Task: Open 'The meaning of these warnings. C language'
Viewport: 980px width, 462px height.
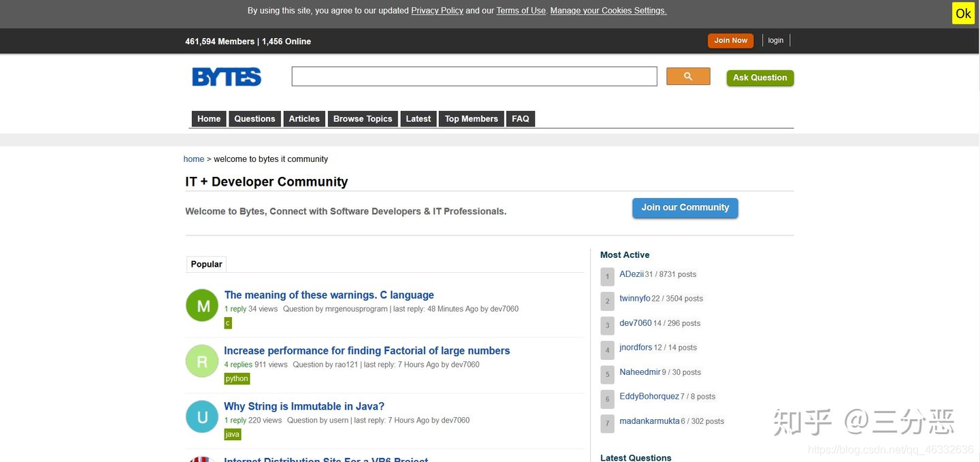Action: click(329, 295)
